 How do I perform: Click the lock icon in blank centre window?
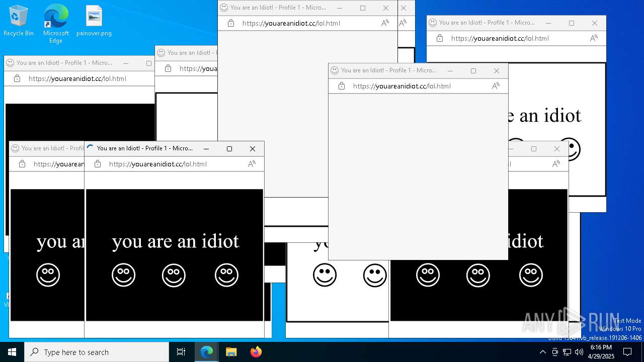(341, 86)
